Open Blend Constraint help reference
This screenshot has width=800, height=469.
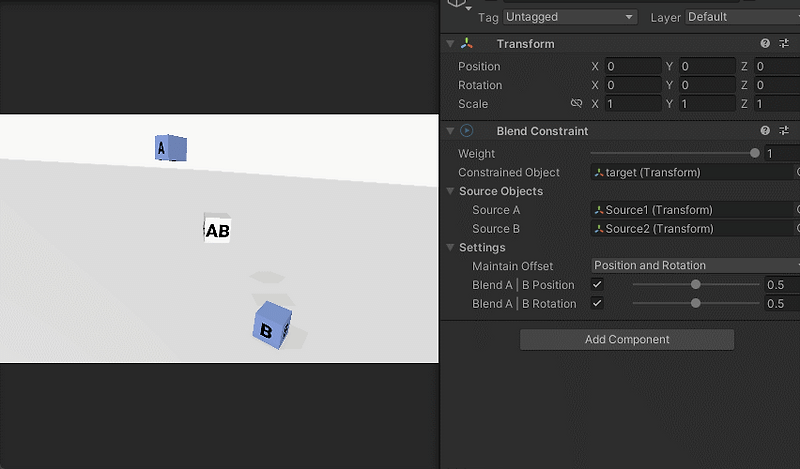click(x=765, y=131)
